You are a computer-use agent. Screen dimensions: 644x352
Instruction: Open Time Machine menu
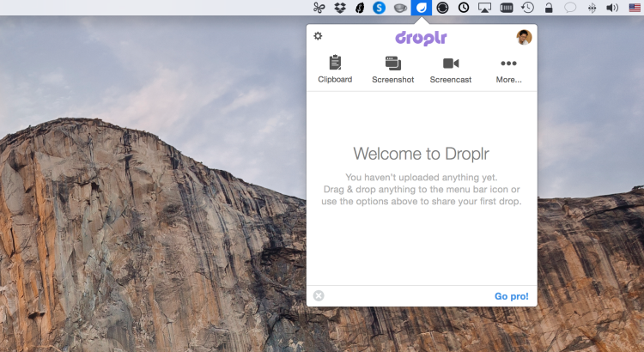[527, 8]
